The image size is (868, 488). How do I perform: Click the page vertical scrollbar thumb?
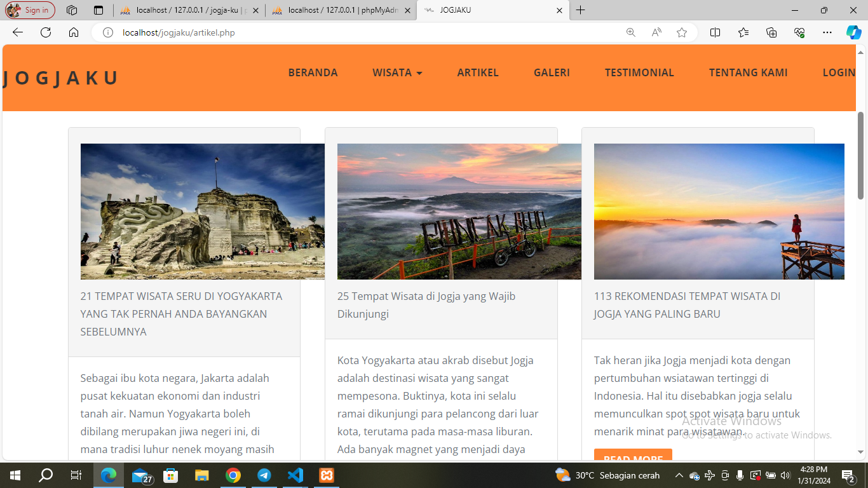(861, 156)
